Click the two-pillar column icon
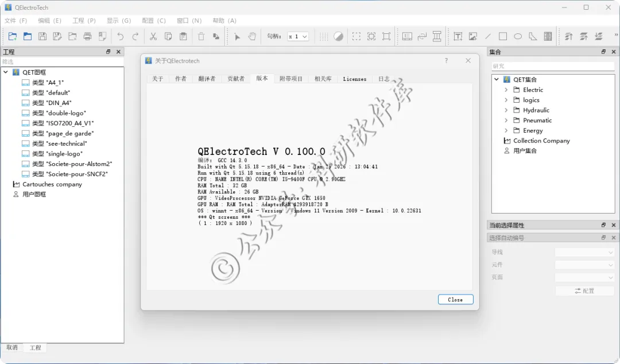 point(437,36)
